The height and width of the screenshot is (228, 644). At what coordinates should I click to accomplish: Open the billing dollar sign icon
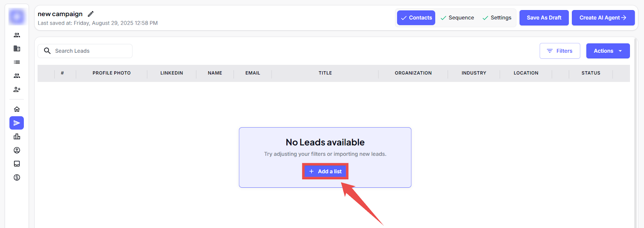17,177
